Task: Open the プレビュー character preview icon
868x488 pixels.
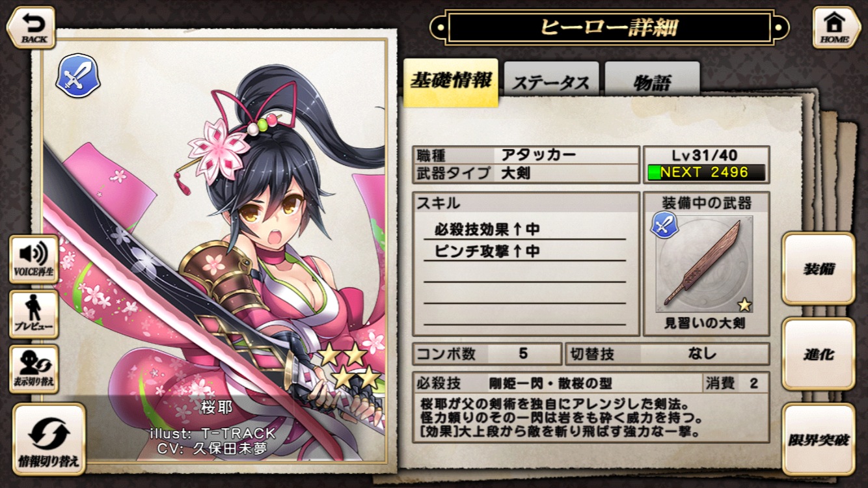Action: tap(34, 314)
